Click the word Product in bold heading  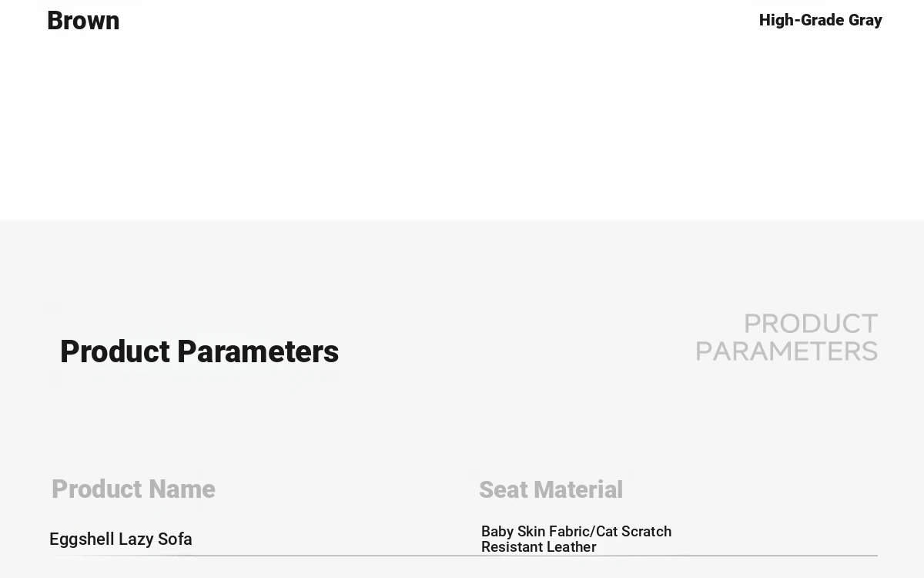pyautogui.click(x=115, y=351)
